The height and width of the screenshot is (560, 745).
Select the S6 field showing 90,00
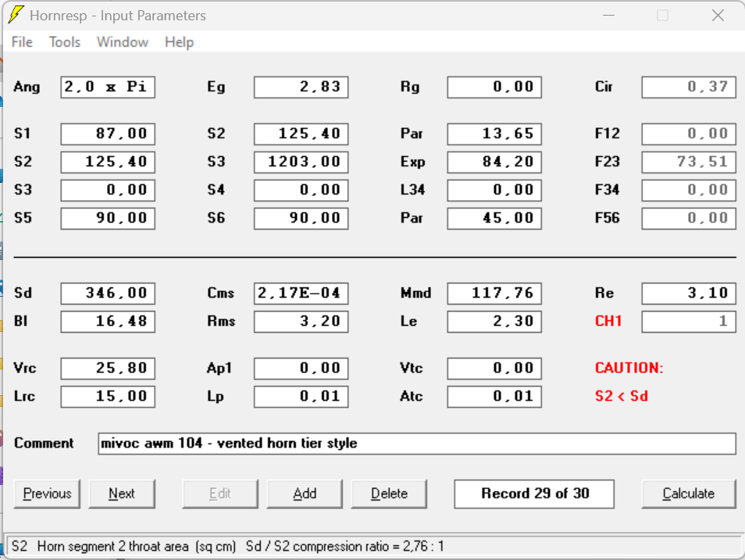pos(301,218)
